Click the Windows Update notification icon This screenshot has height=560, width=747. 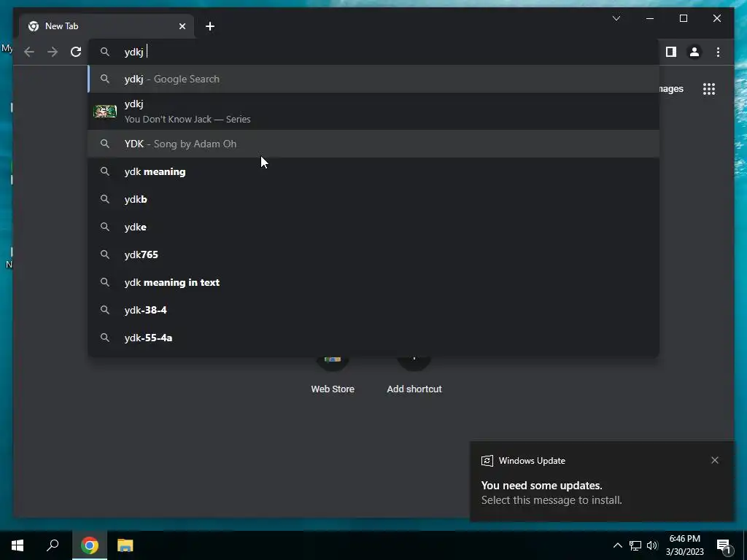(487, 461)
